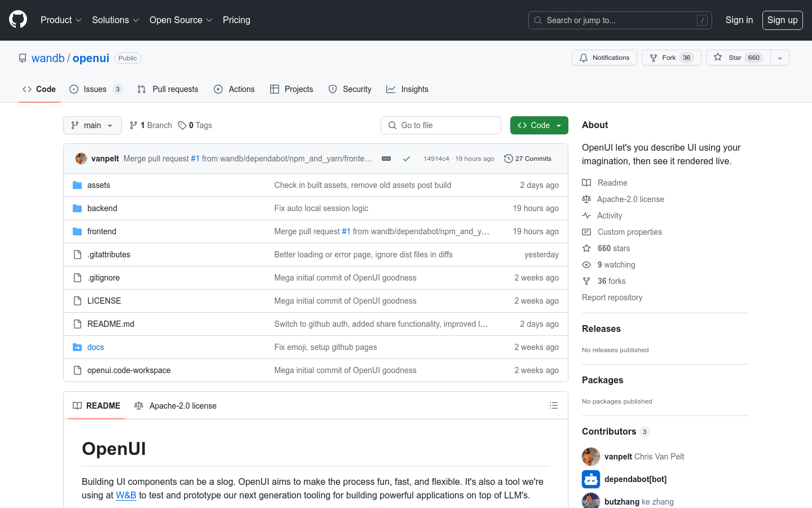Expand the Star button caret dropdown
The width and height of the screenshot is (812, 508).
click(x=779, y=57)
